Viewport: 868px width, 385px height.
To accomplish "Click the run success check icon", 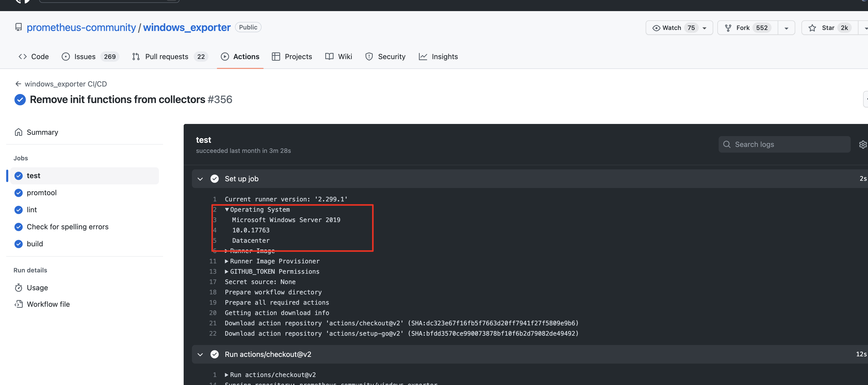I will click(20, 99).
